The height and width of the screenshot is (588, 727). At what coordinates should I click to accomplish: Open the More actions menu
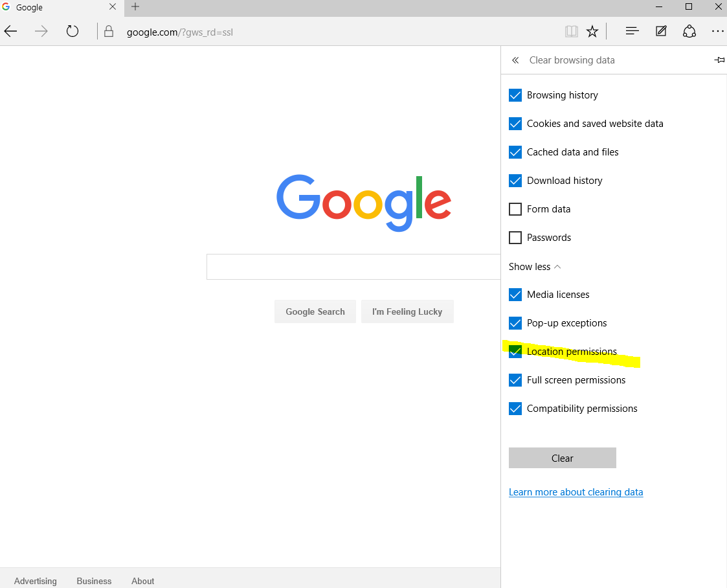717,30
